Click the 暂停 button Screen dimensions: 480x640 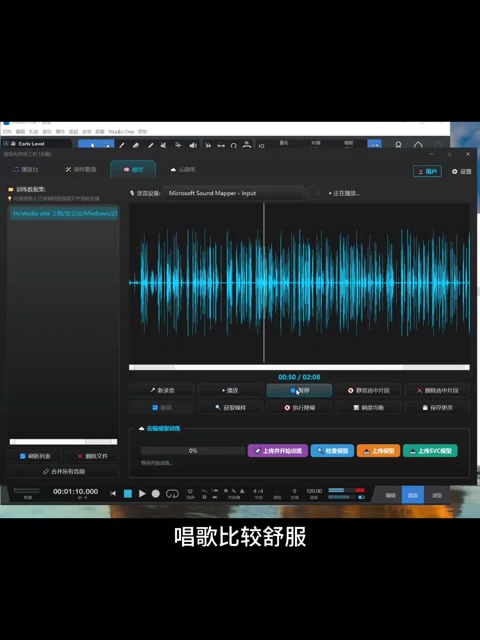pos(299,390)
